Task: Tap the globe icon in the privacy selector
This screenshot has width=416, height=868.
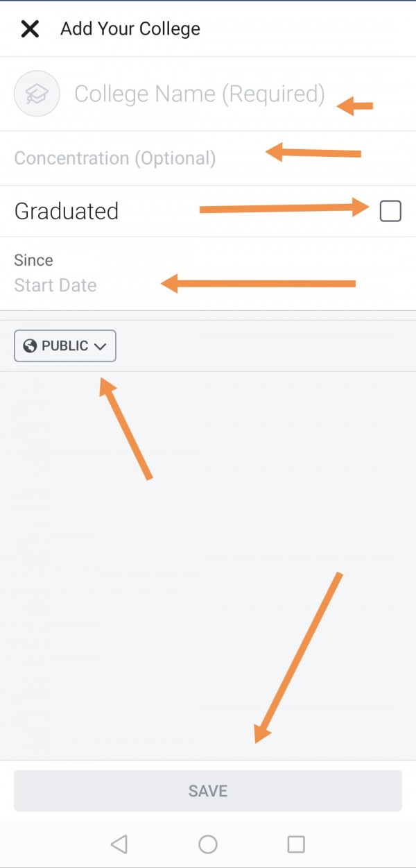Action: (x=29, y=346)
